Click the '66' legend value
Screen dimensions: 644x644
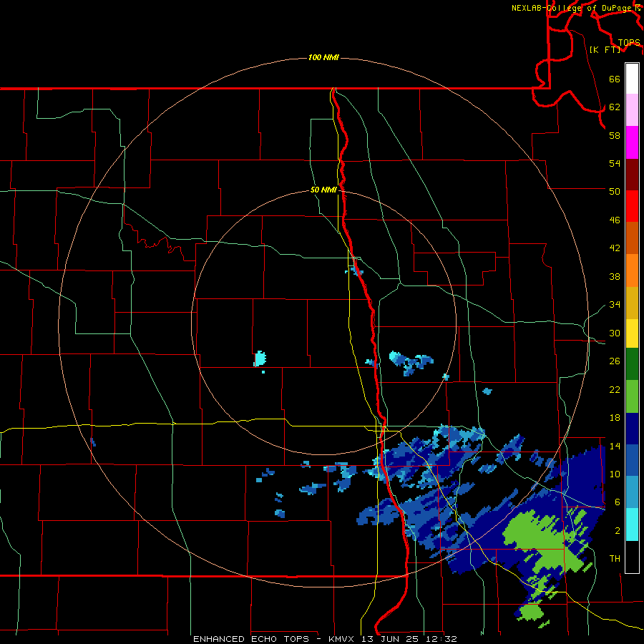coord(615,79)
